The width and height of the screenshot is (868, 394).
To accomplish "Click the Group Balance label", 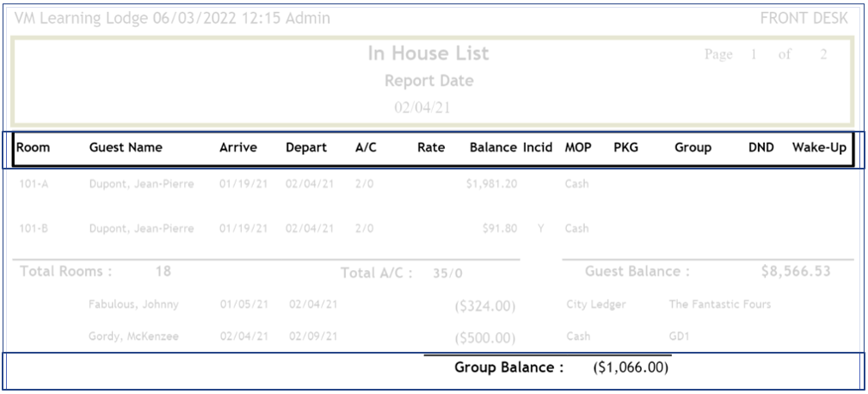I will [x=508, y=369].
